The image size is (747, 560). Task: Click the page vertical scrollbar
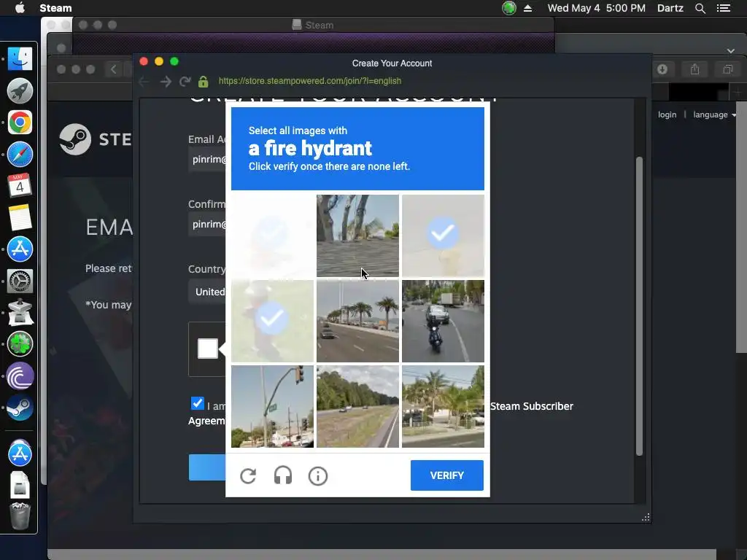(639, 306)
